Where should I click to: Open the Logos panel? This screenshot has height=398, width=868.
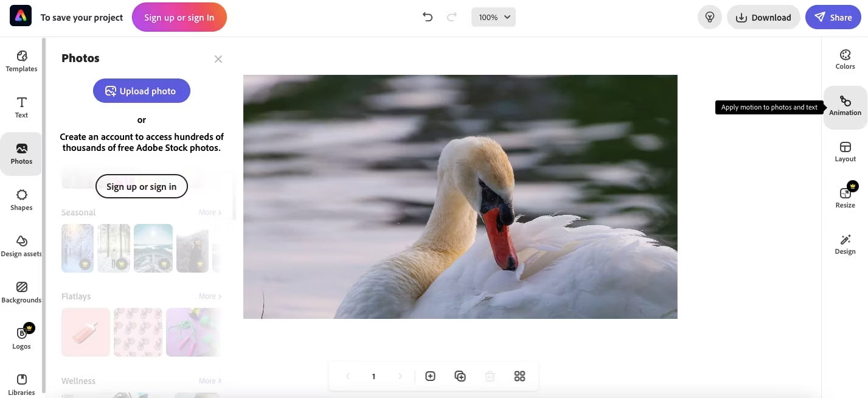click(x=21, y=337)
